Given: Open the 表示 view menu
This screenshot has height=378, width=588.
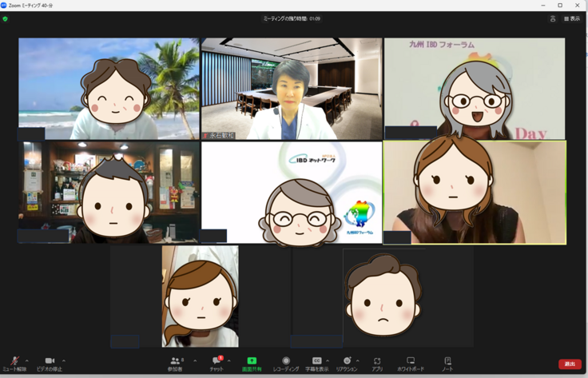Looking at the screenshot, I should tap(572, 18).
